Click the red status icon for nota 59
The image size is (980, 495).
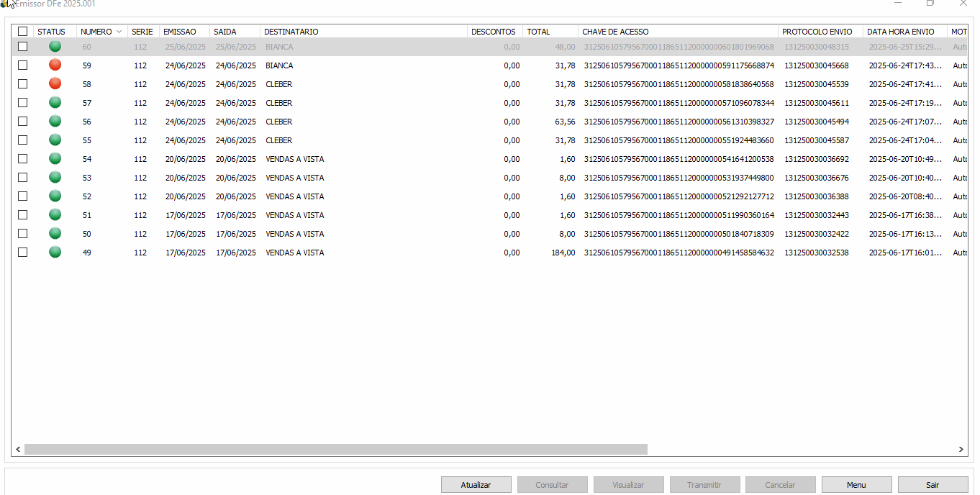pyautogui.click(x=55, y=65)
